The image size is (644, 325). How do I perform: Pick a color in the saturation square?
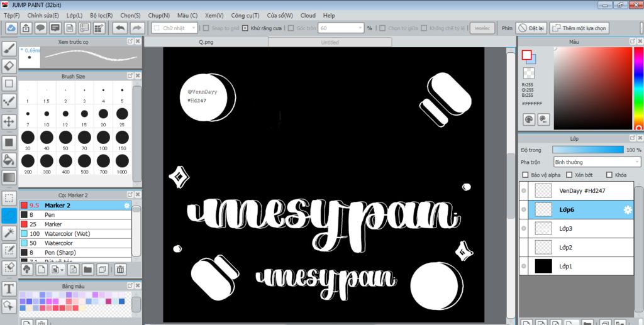pos(592,88)
